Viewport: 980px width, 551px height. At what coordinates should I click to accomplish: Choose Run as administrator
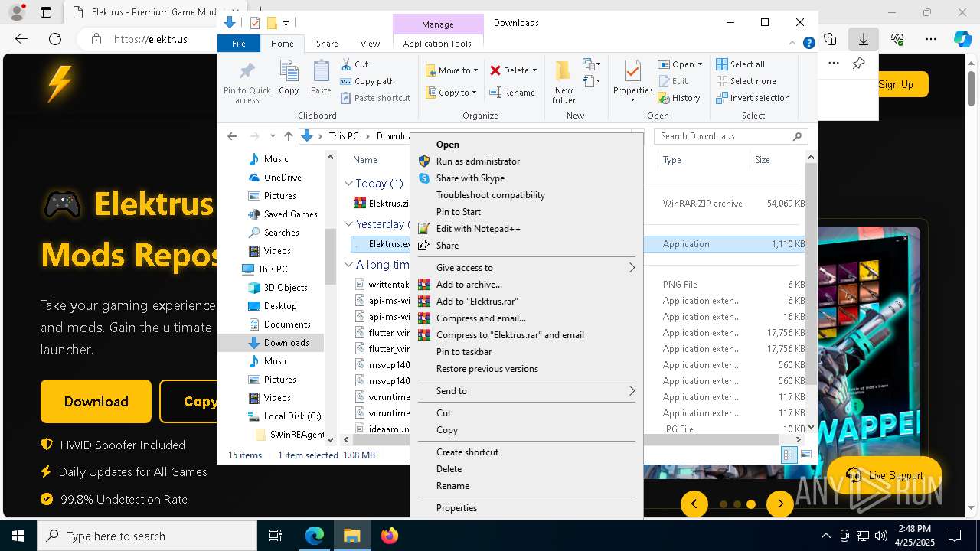click(x=527, y=161)
